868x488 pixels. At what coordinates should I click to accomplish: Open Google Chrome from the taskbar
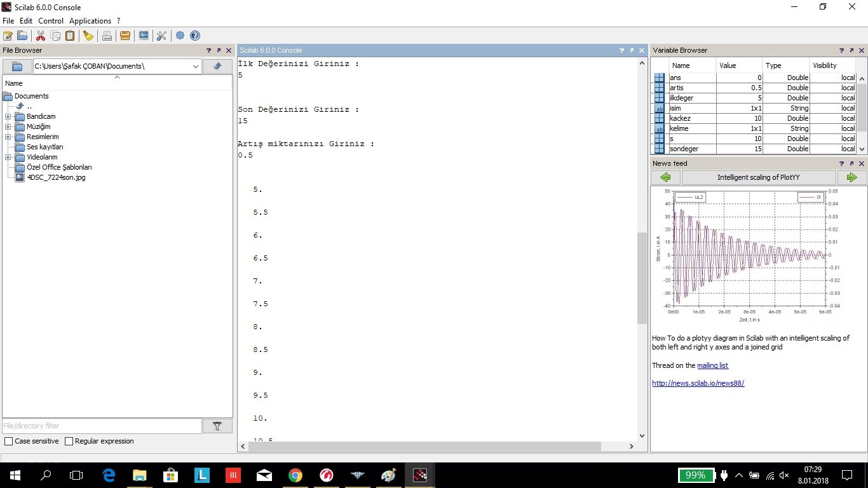(295, 475)
